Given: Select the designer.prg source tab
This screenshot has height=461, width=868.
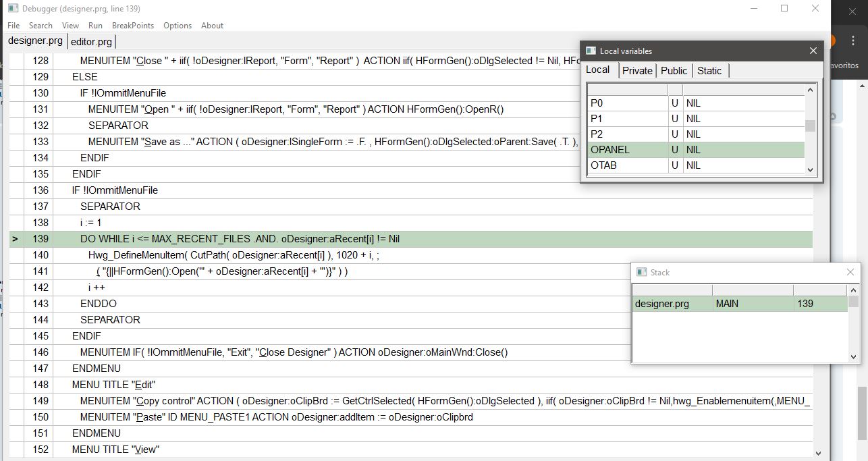Looking at the screenshot, I should click(35, 41).
